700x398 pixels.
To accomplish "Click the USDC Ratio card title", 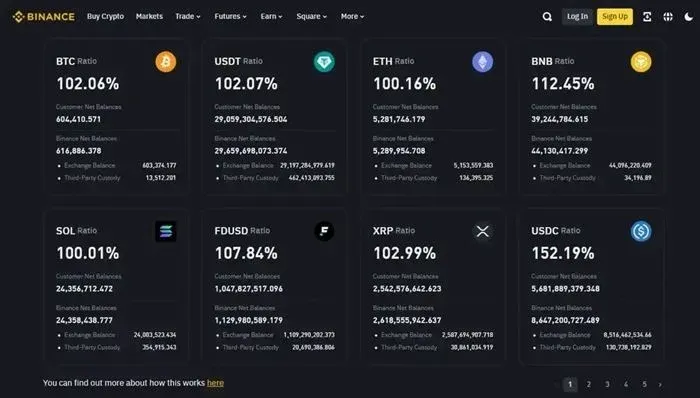I will point(556,231).
